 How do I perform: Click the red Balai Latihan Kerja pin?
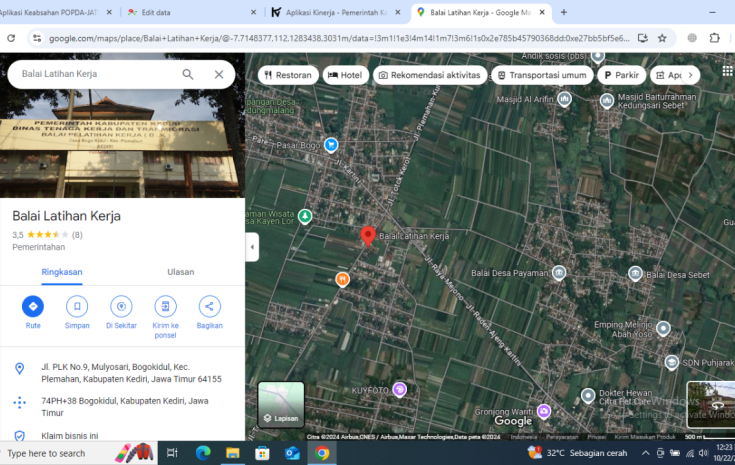[368, 236]
